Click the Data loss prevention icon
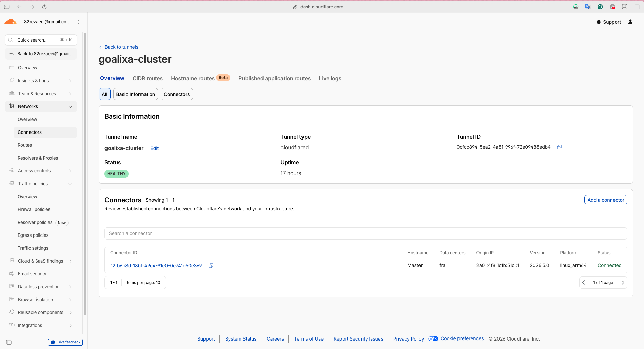 (x=12, y=287)
